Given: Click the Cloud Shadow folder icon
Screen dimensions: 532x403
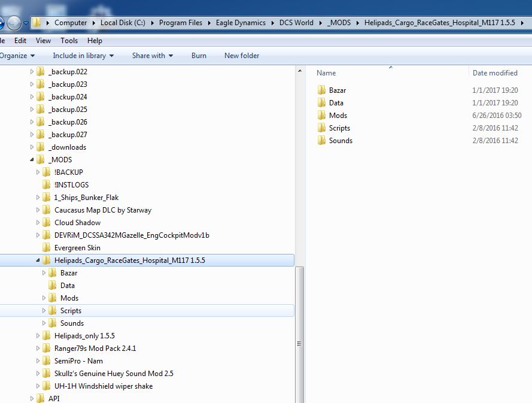Looking at the screenshot, I should pos(47,222).
